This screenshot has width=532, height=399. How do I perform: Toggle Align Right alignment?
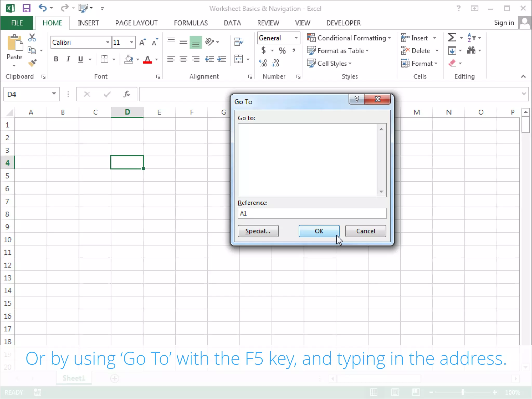coord(196,59)
